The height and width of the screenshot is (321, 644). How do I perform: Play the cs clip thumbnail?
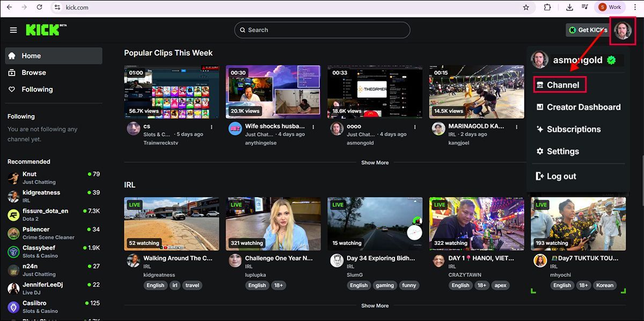click(x=171, y=92)
